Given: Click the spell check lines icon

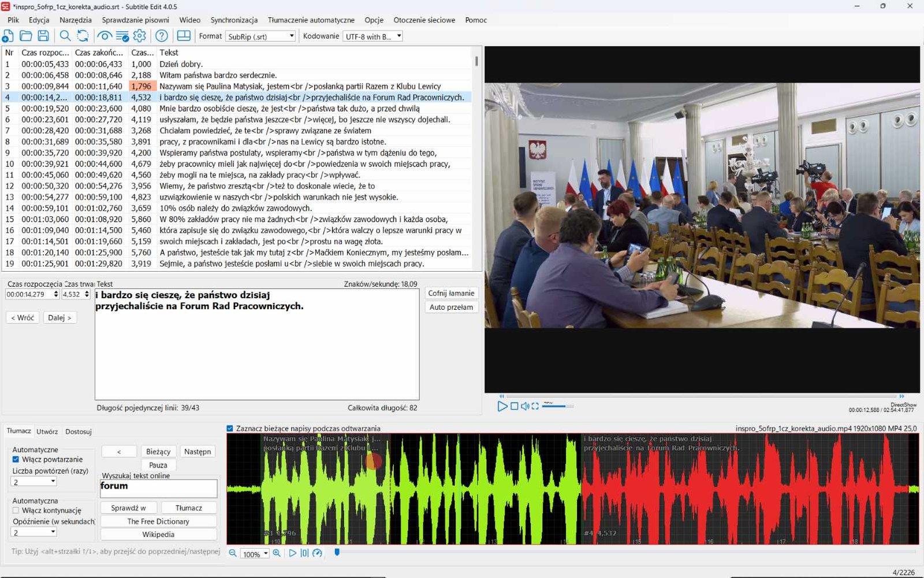Looking at the screenshot, I should point(122,36).
